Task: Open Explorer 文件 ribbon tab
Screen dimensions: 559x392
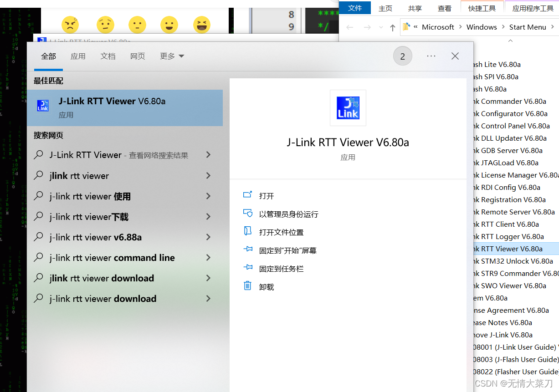Action: 355,8
